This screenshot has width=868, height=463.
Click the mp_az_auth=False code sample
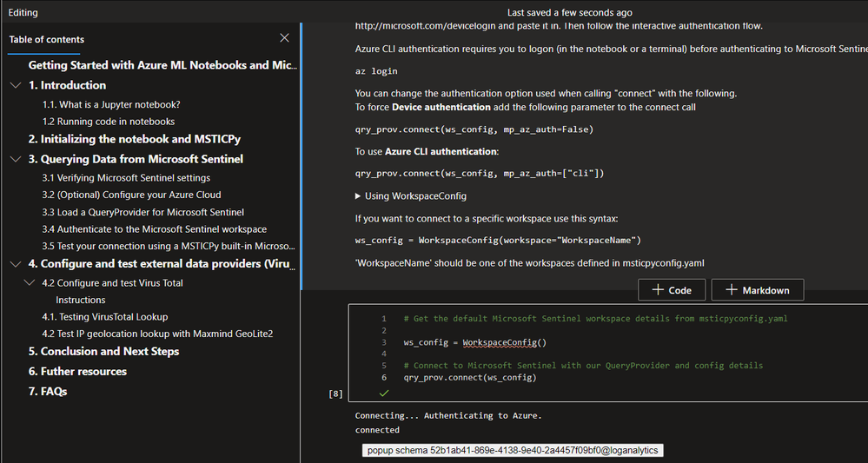(x=474, y=129)
